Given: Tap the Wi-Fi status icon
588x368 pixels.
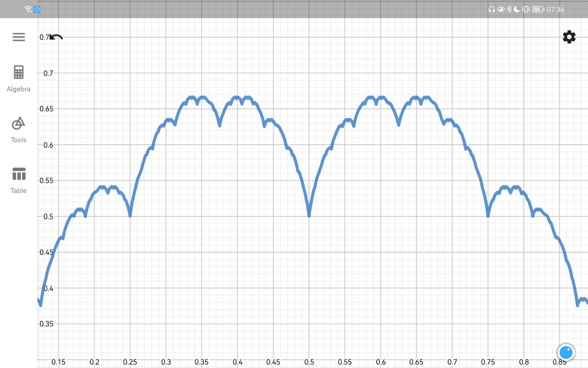Looking at the screenshot, I should (29, 9).
